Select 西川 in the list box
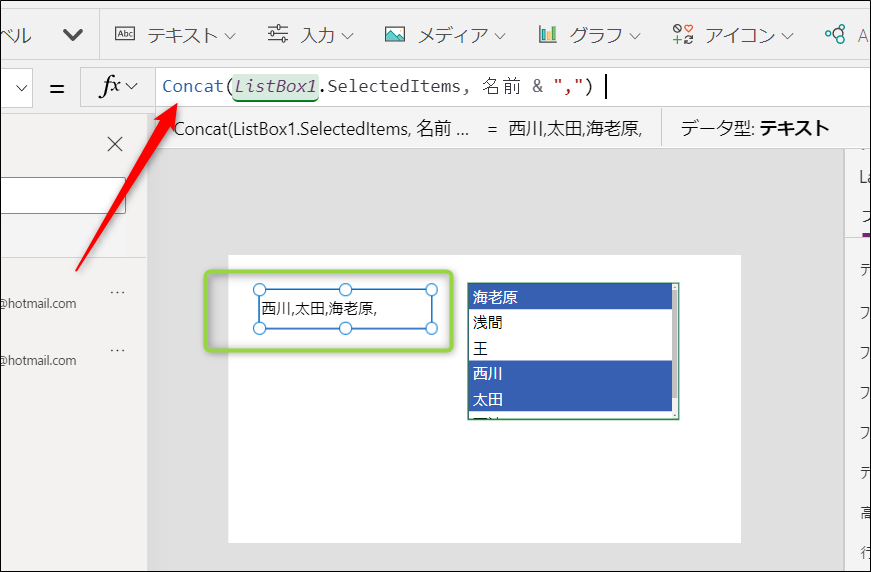Screen dimensions: 871x572 (x=570, y=374)
